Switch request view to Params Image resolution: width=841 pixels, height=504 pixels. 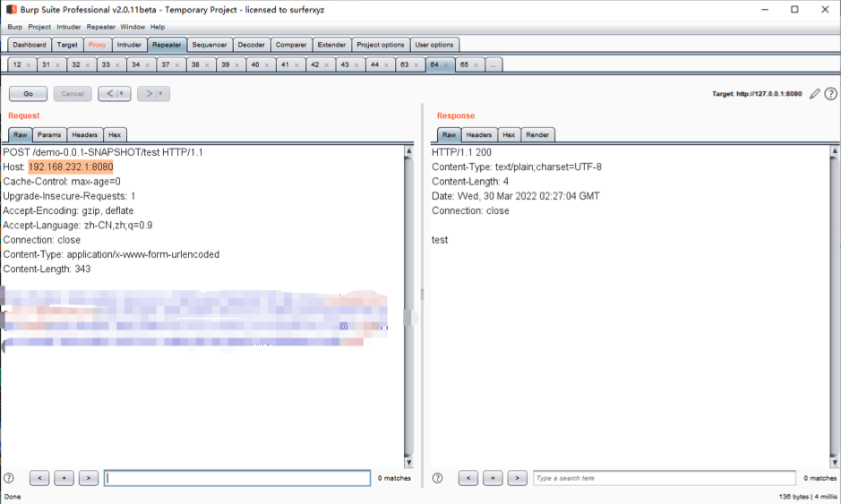pos(49,134)
